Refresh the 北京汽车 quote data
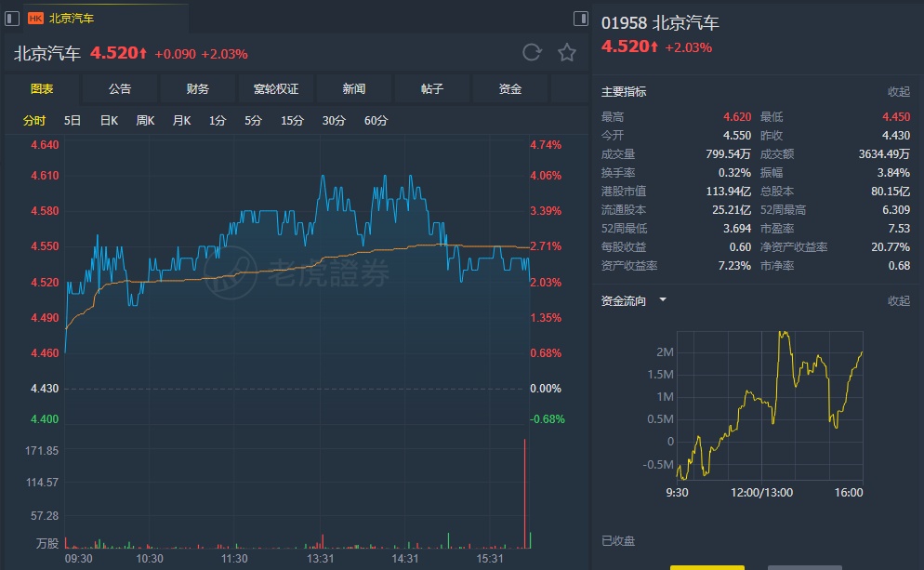This screenshot has height=570, width=924. click(x=532, y=53)
